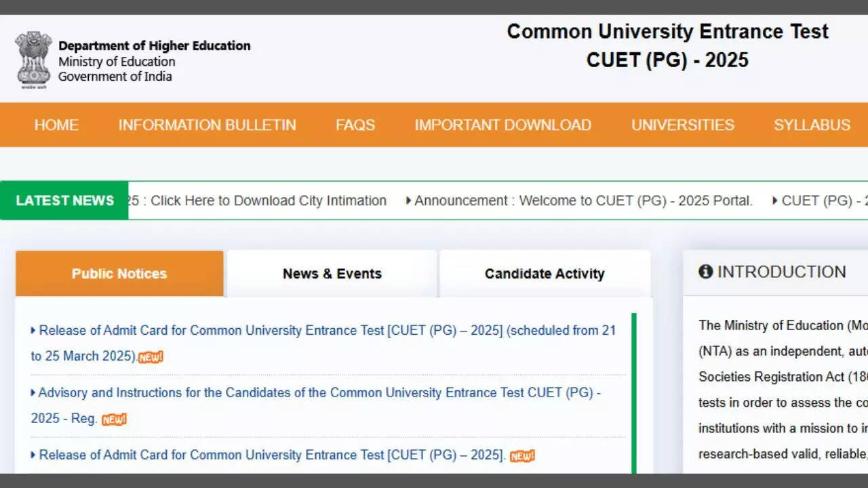Open Advisory and Instructions for Candidates notice
This screenshot has height=488, width=868.
319,393
